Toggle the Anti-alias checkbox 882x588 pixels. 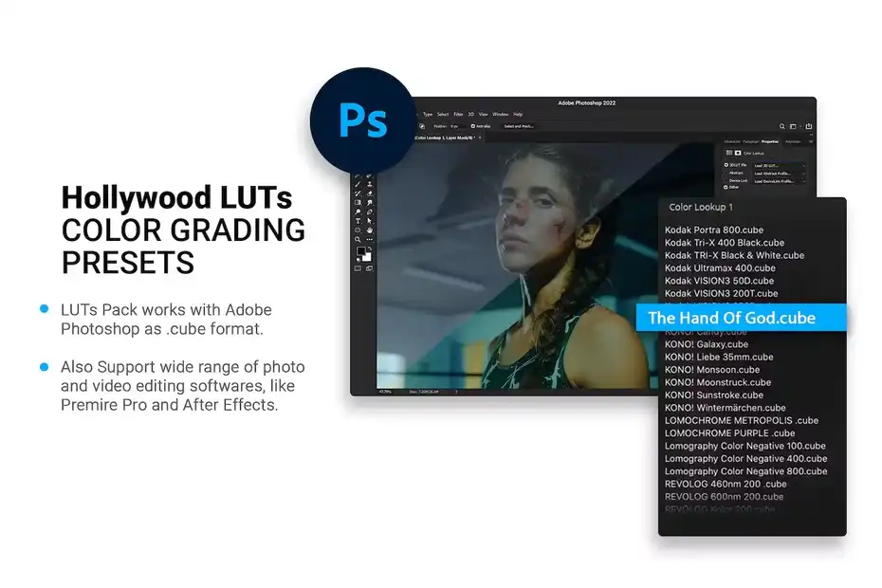(473, 126)
